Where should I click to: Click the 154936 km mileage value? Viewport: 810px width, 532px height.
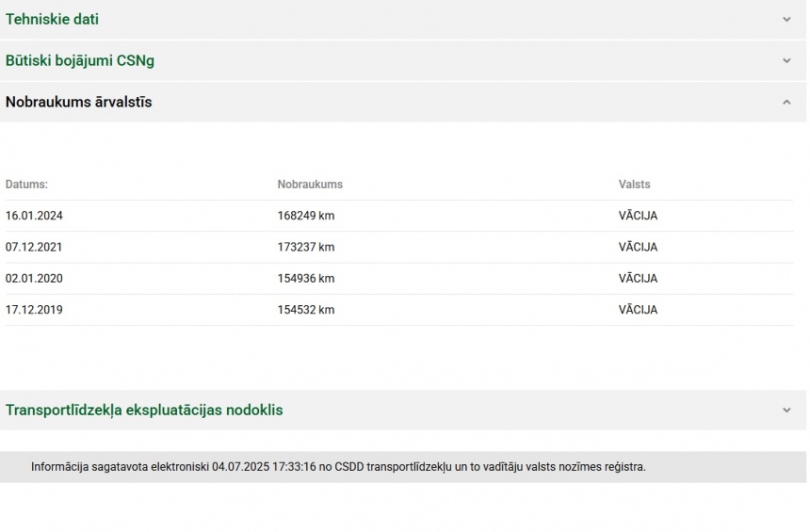pyautogui.click(x=306, y=279)
